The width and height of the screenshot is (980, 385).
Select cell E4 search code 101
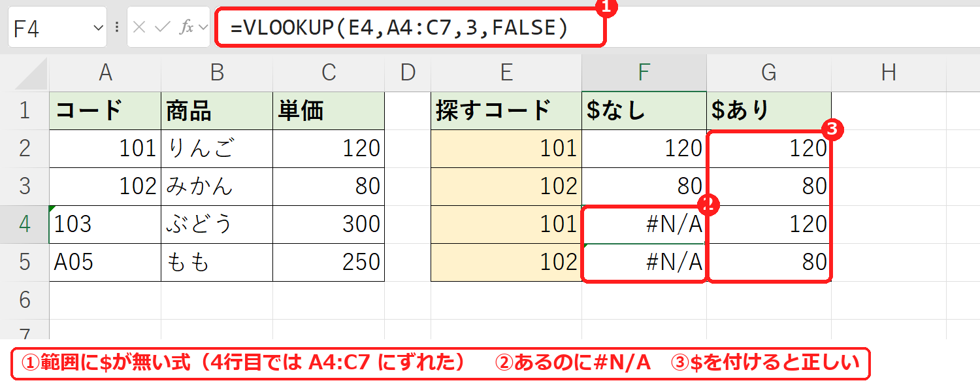(x=506, y=224)
